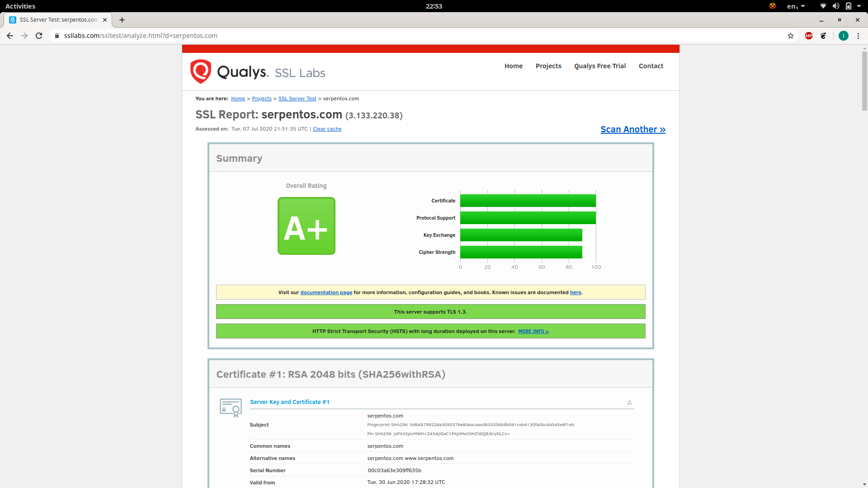Expand the system menu arrow
The height and width of the screenshot is (488, 868).
pyautogui.click(x=859, y=6)
